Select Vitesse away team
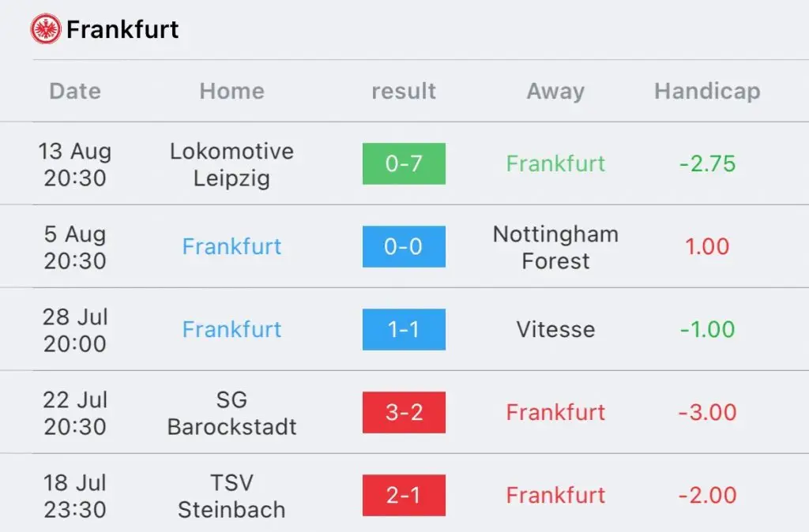 pyautogui.click(x=555, y=329)
